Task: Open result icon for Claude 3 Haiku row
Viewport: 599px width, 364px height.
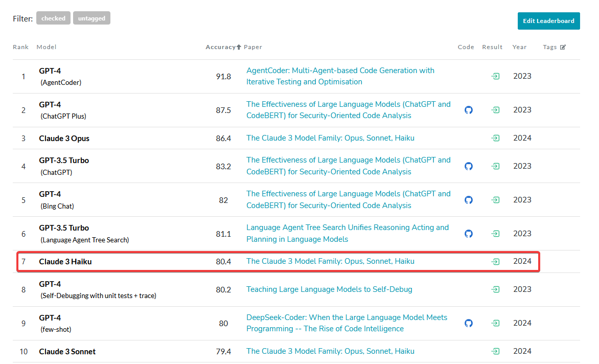Action: click(x=495, y=262)
